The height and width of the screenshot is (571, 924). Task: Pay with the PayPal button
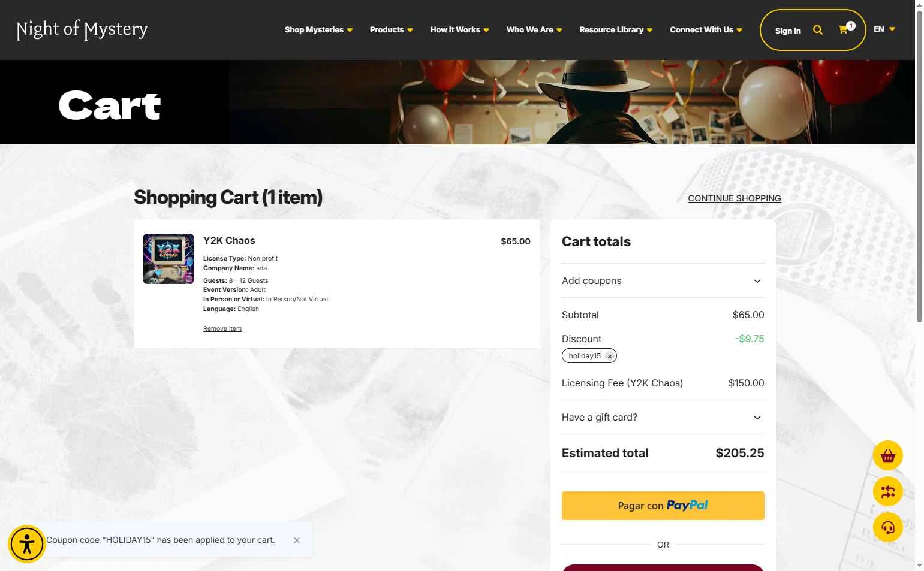[663, 506]
